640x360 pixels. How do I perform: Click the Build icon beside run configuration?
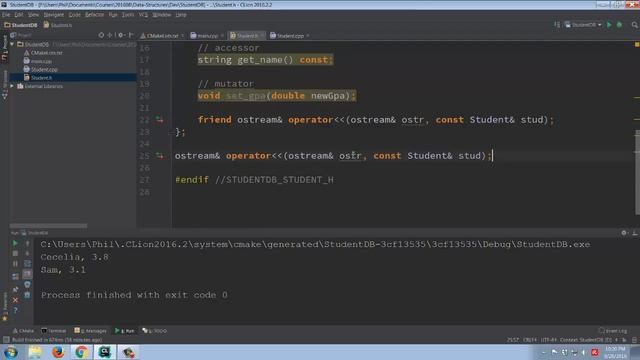click(557, 25)
